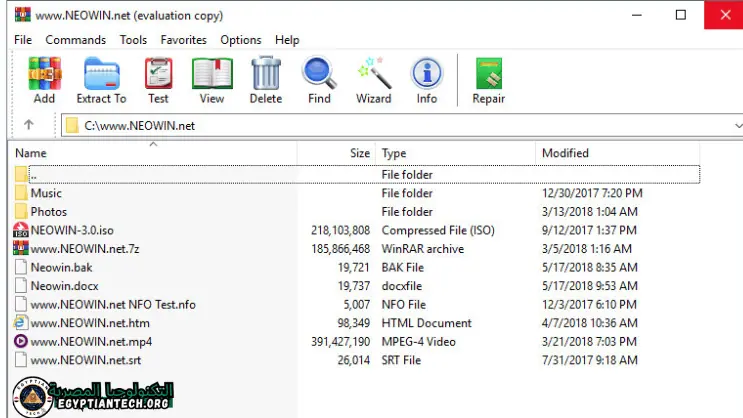
Task: Click the 7/31/2017 9:18 AM date cell
Action: 590,360
